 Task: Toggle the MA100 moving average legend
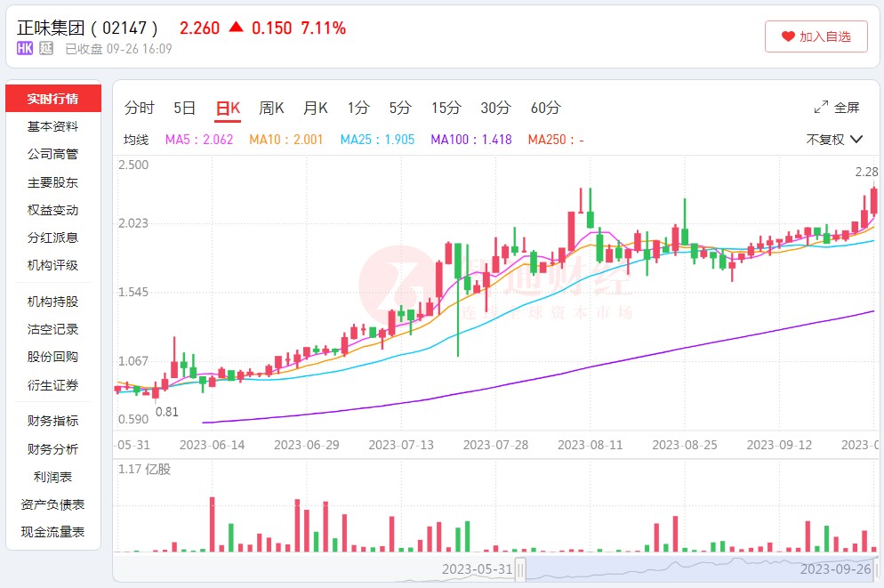470,140
